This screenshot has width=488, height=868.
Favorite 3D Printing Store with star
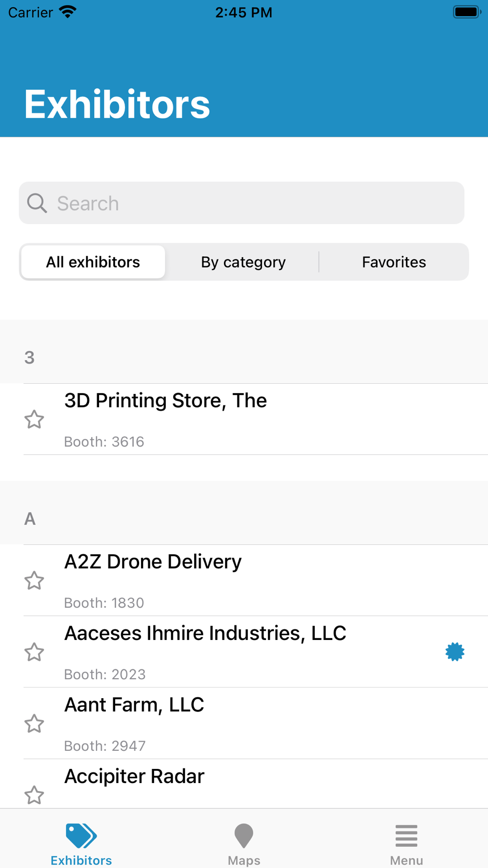34,419
